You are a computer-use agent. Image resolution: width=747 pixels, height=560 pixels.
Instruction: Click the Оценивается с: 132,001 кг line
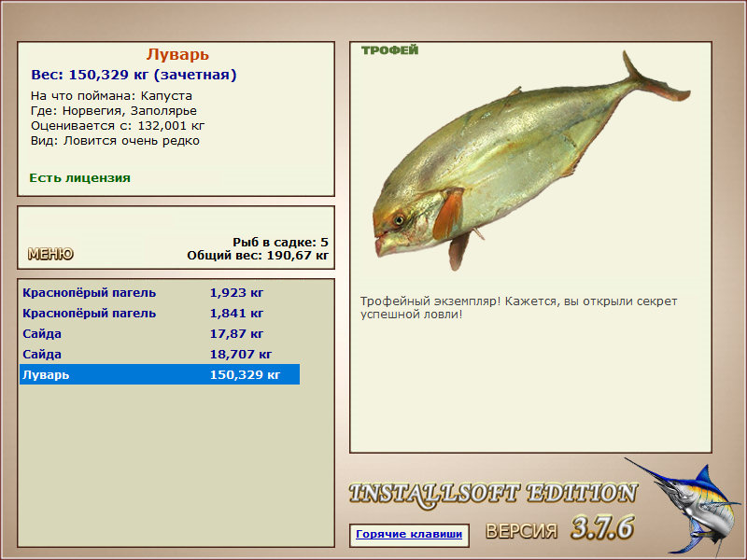[x=118, y=126]
